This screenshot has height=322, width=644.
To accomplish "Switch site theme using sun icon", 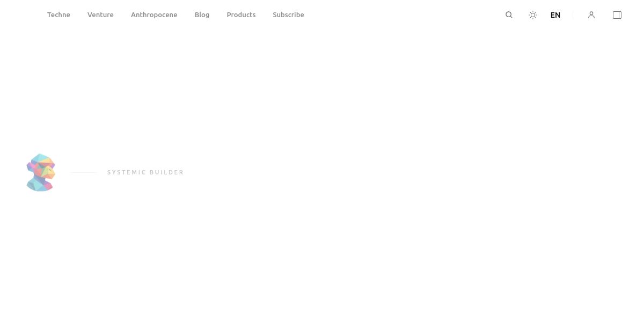I will pyautogui.click(x=533, y=15).
